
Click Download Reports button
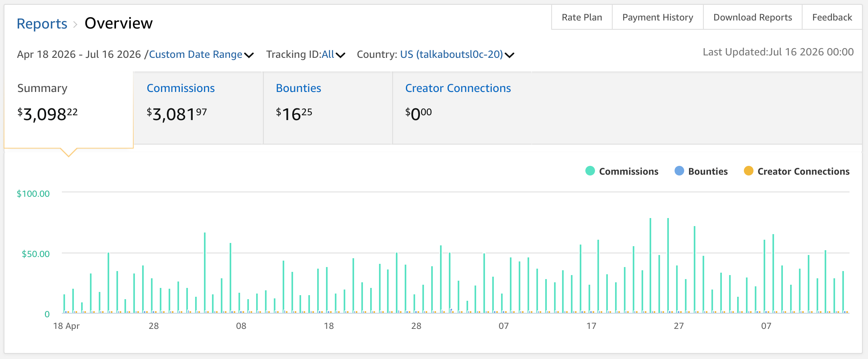[753, 17]
